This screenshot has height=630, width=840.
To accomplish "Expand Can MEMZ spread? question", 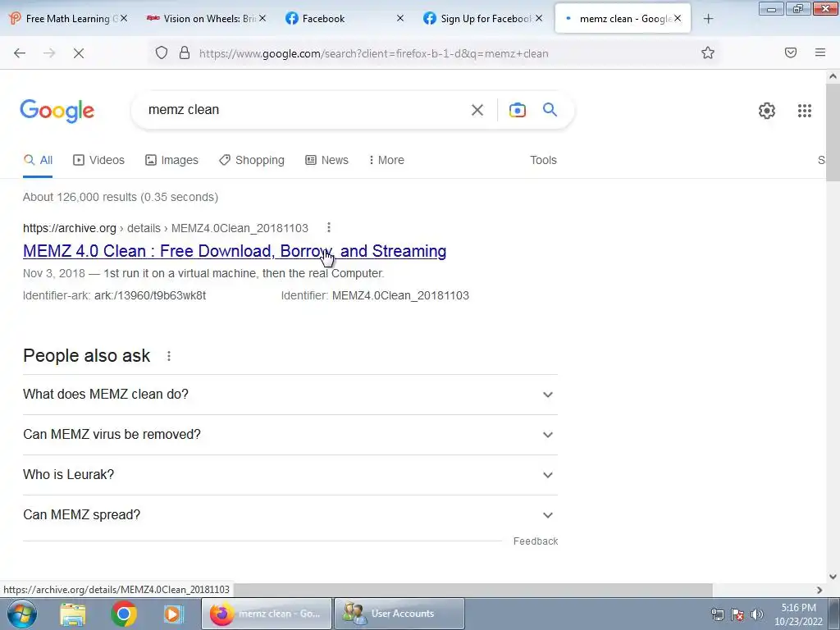I will (290, 515).
